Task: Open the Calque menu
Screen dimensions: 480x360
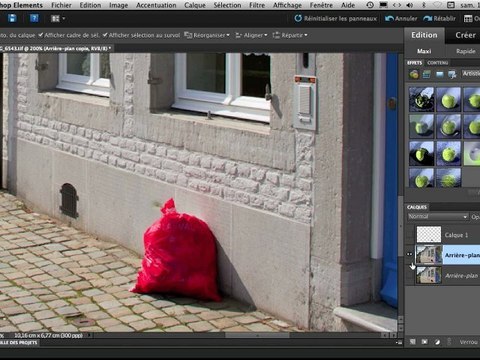Action: coord(195,5)
